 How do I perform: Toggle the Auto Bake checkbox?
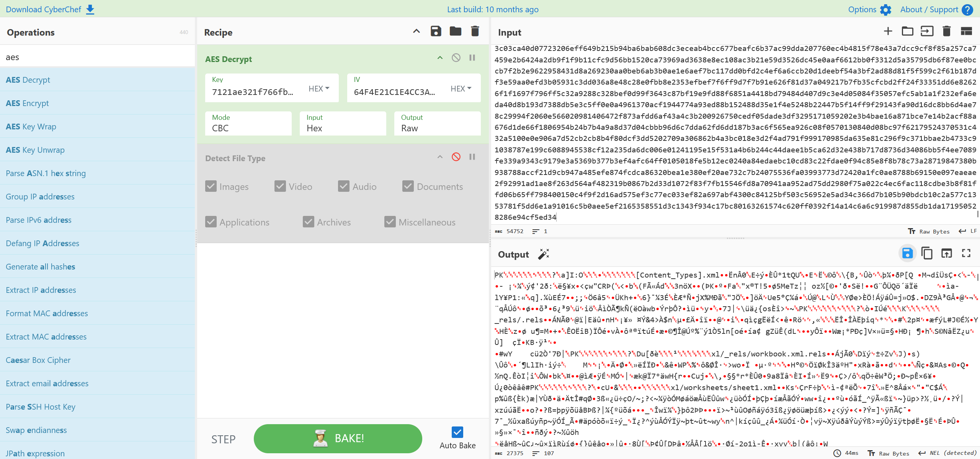(457, 432)
